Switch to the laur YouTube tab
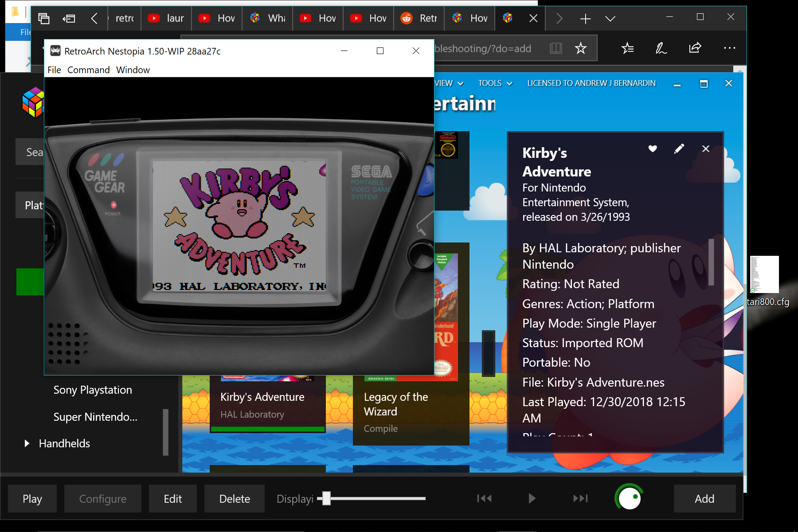This screenshot has width=798, height=532. tap(166, 18)
